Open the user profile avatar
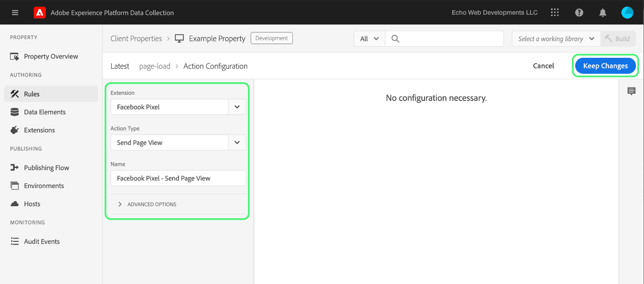This screenshot has height=284, width=644. pyautogui.click(x=627, y=12)
